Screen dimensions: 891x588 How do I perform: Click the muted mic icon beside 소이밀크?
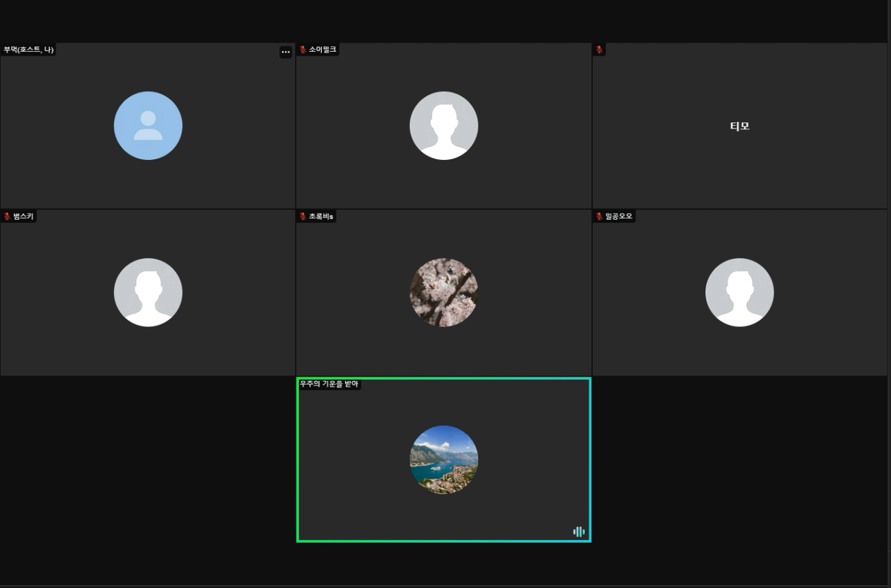coord(303,50)
